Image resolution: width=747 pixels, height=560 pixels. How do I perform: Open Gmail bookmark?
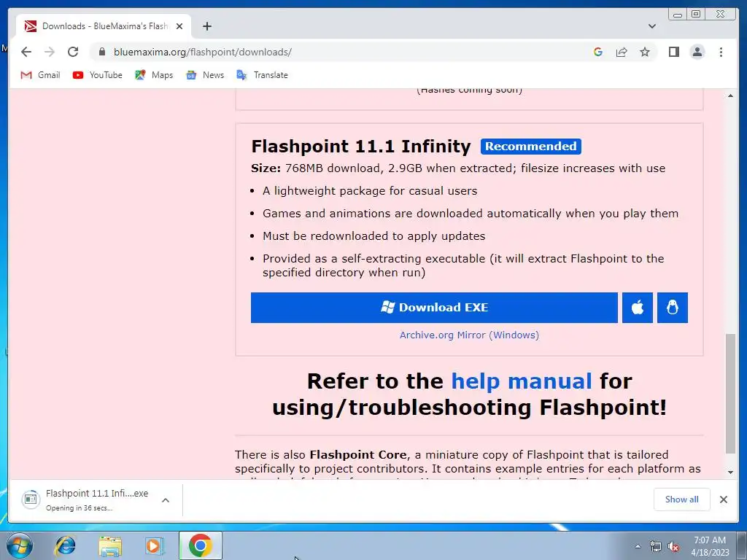pos(41,75)
